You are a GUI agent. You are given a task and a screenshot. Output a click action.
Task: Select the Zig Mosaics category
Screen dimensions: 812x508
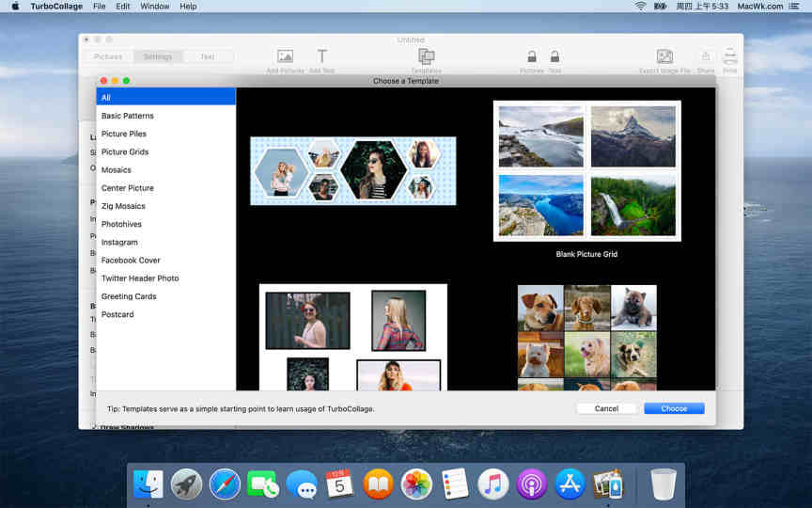(165, 206)
